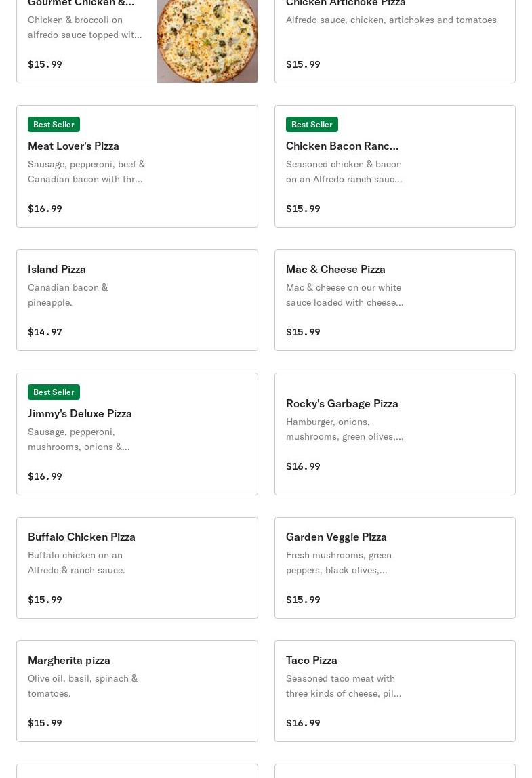The width and height of the screenshot is (532, 778).
Task: Click the $14.97 Island Pizza price
Action: coord(45,332)
